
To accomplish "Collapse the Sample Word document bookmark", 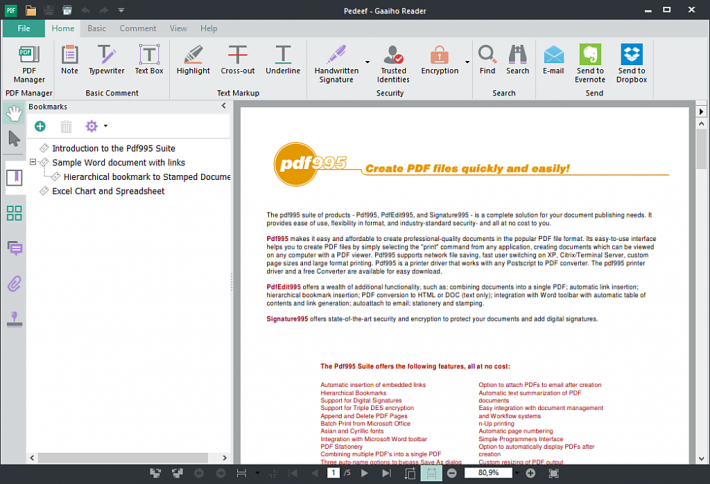I will click(x=33, y=162).
